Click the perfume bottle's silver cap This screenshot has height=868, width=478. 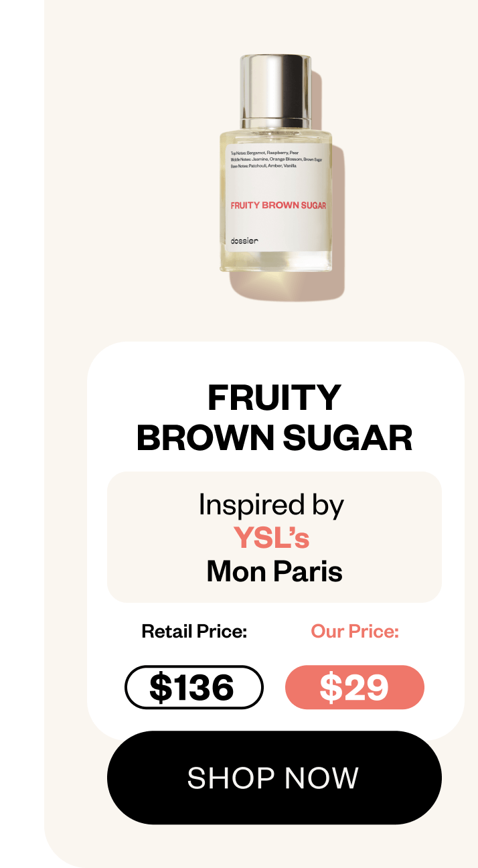[275, 87]
